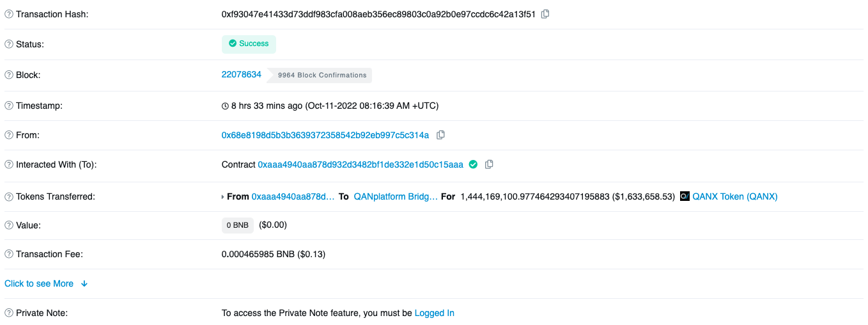Click the help icon beside Block
Viewport: 868px width, 325px height.
click(x=9, y=75)
